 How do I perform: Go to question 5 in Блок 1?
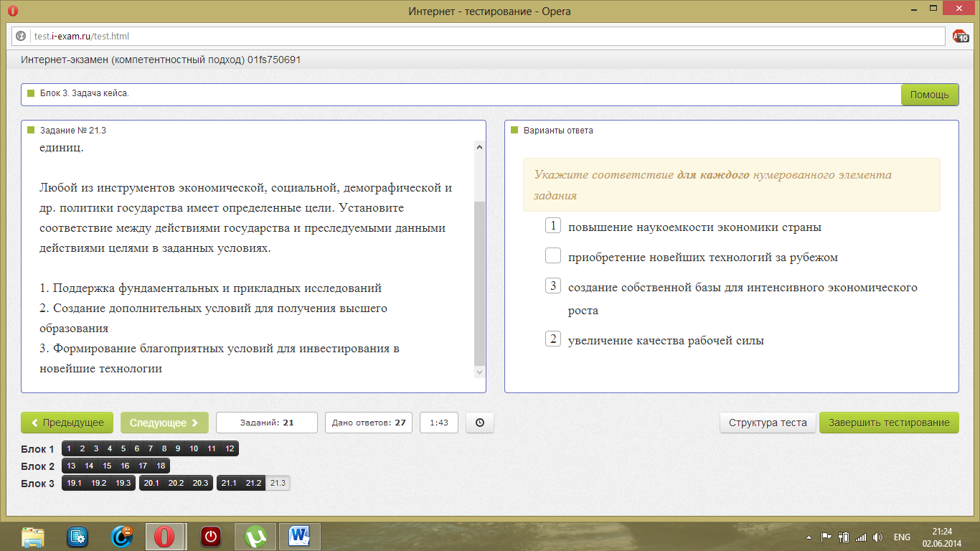click(123, 448)
